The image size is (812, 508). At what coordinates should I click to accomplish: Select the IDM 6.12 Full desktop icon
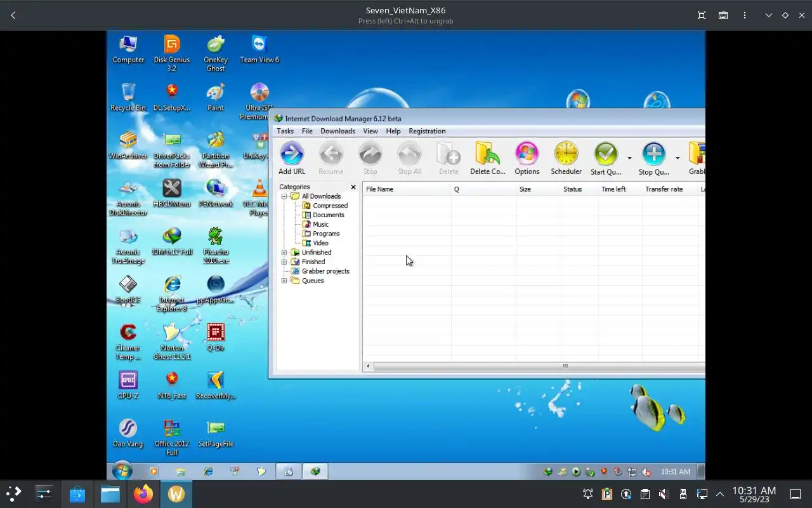[171, 241]
